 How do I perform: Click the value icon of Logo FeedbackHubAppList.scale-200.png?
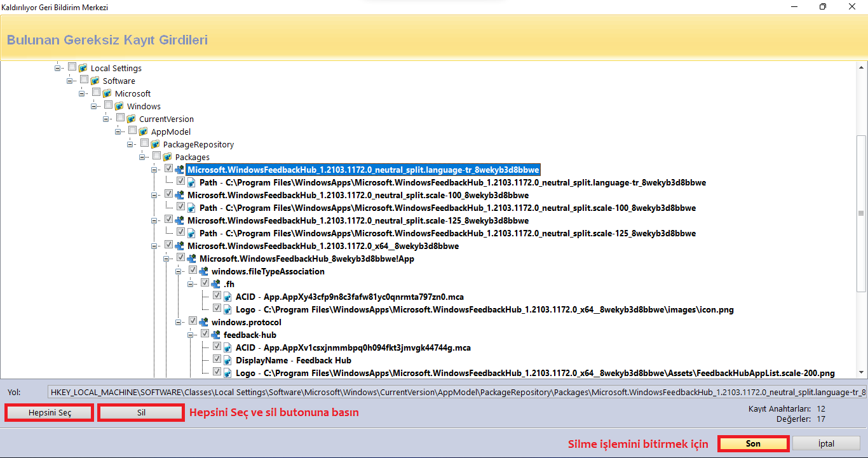[x=228, y=373]
